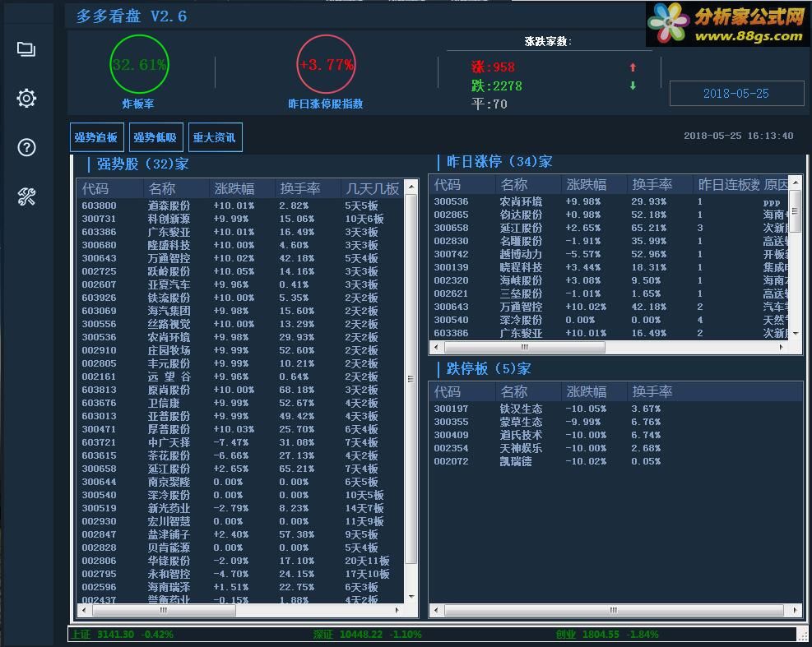This screenshot has width=812, height=647.
Task: Select 丝路视觉 row
Action: click(x=240, y=324)
